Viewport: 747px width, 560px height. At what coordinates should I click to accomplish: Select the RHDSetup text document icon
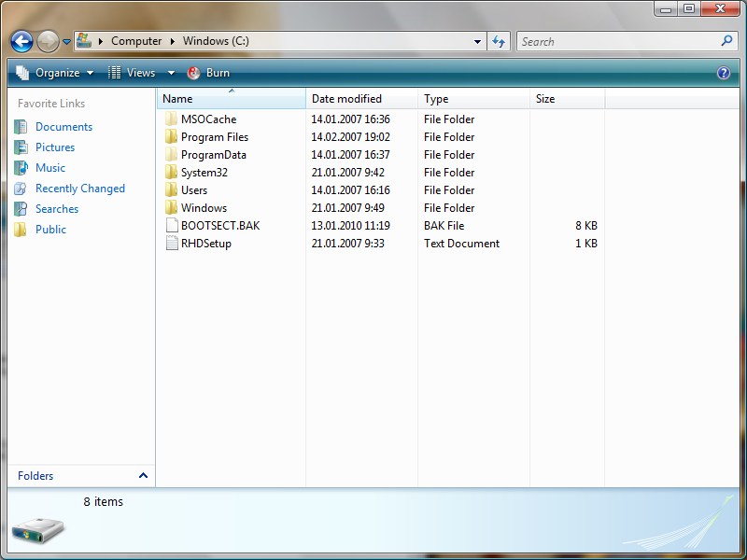(172, 244)
